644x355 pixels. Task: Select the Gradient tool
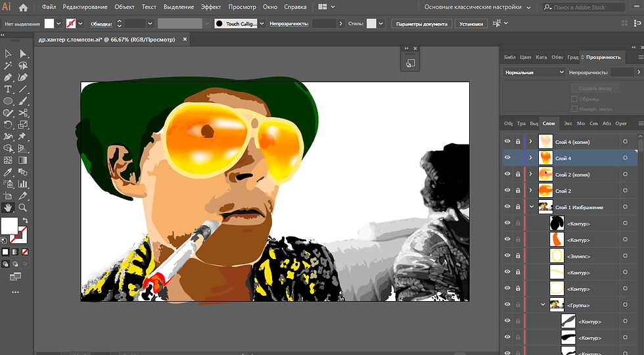pos(23,160)
